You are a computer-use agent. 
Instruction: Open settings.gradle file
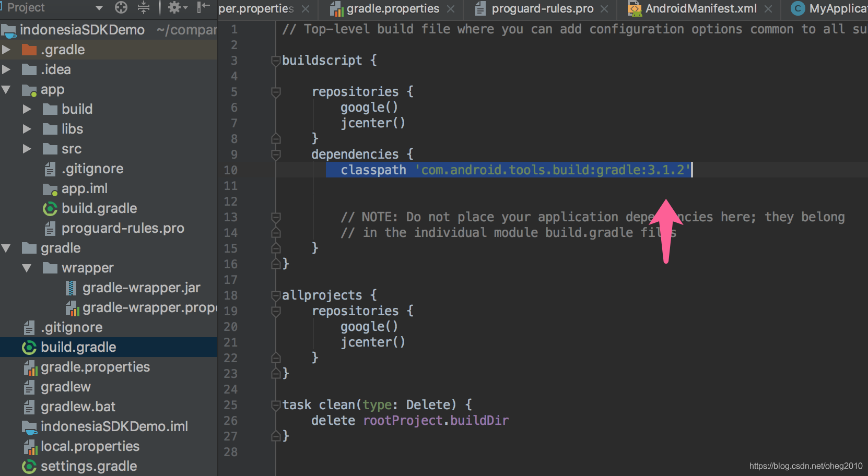[89, 466]
